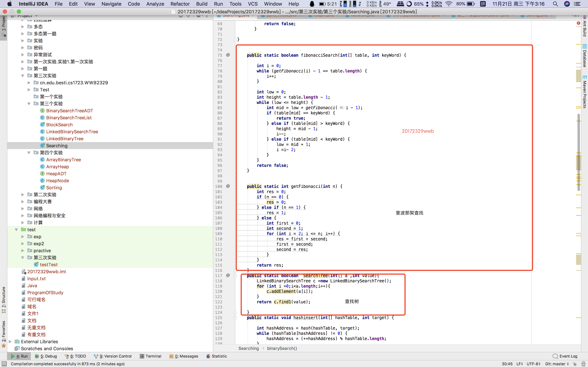Click the input.txt file icon

(23, 279)
